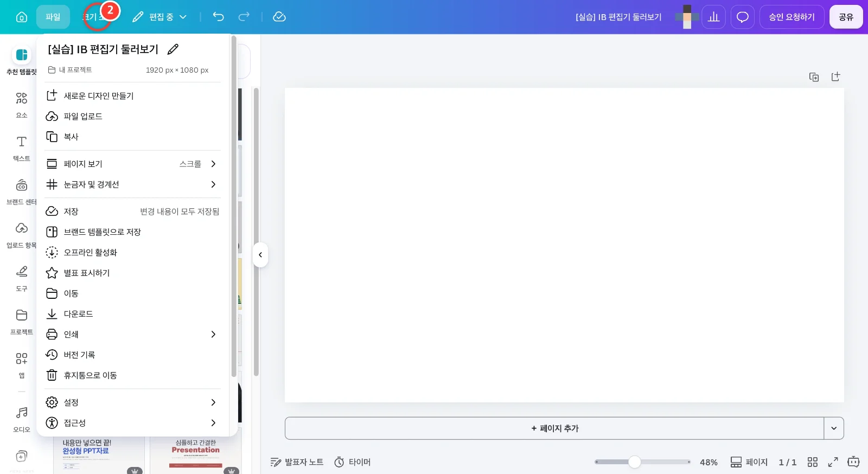Open 텍스트 sidebar panel
The width and height of the screenshot is (868, 474).
[x=22, y=148]
